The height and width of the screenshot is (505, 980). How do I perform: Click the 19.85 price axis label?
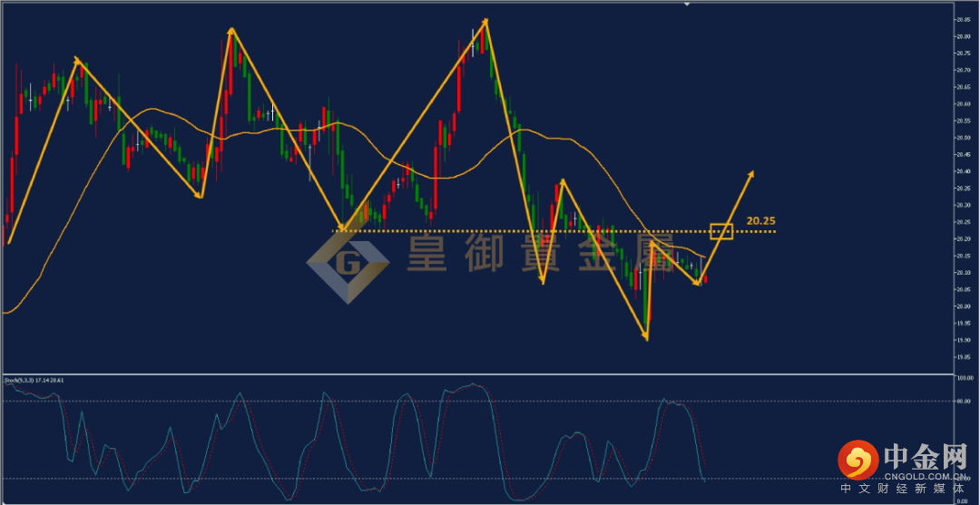point(963,356)
